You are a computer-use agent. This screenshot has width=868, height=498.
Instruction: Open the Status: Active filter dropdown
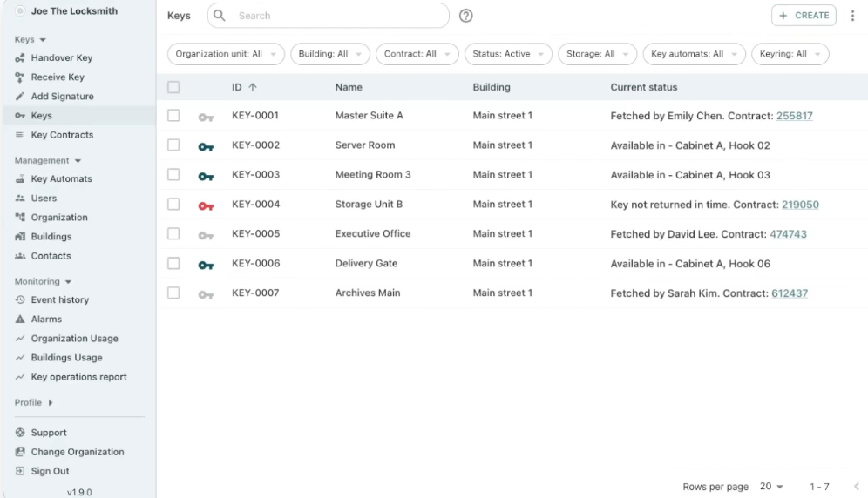tap(507, 54)
